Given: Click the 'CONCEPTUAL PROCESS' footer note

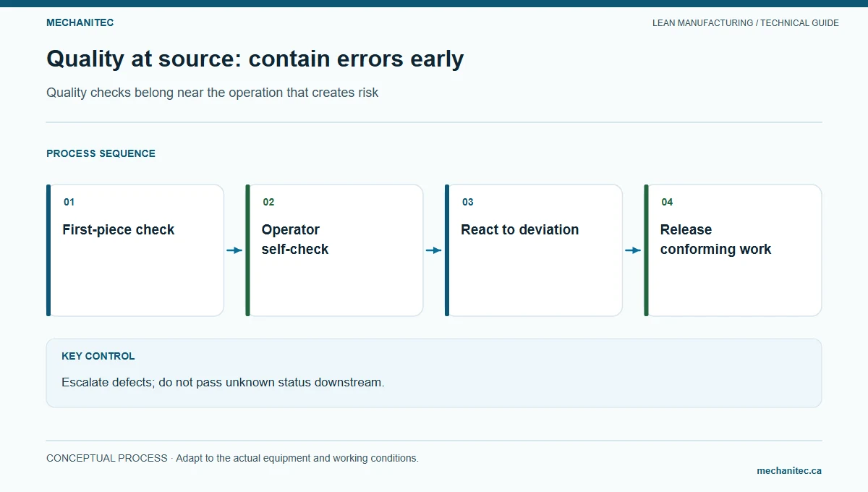Looking at the screenshot, I should click(x=232, y=458).
